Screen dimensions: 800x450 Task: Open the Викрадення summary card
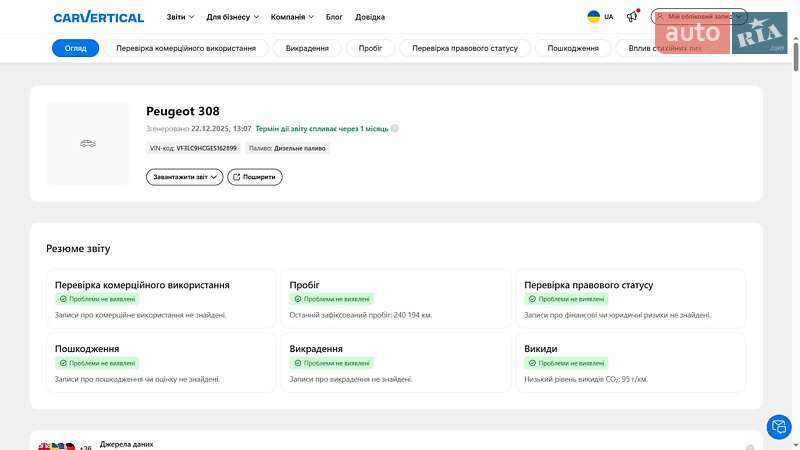tap(396, 363)
